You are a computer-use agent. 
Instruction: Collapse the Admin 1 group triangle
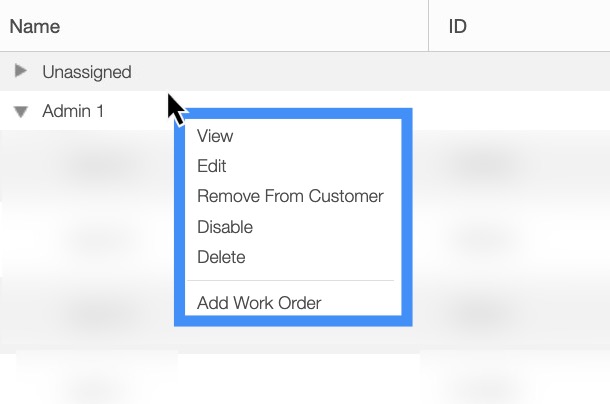(20, 112)
